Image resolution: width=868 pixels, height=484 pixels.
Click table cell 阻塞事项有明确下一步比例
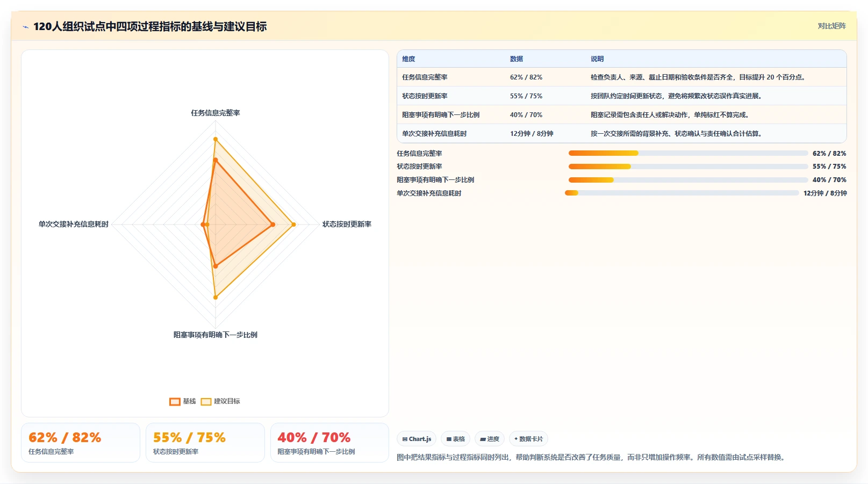[441, 115]
